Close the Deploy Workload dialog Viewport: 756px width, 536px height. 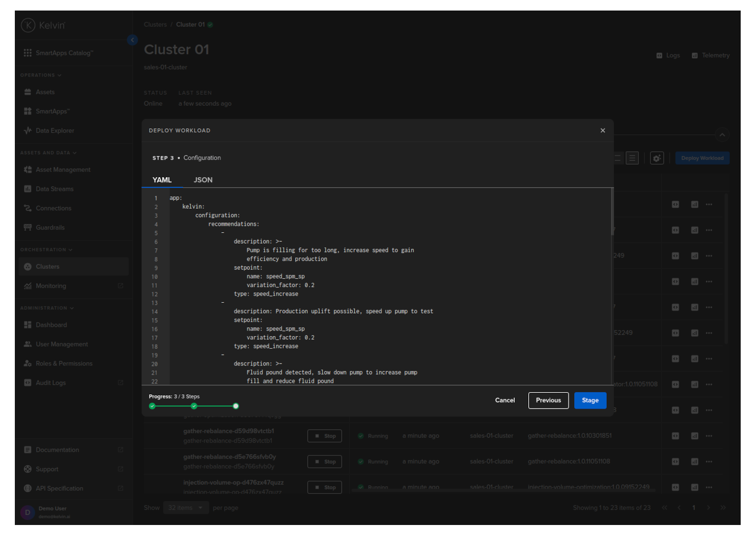click(x=602, y=131)
